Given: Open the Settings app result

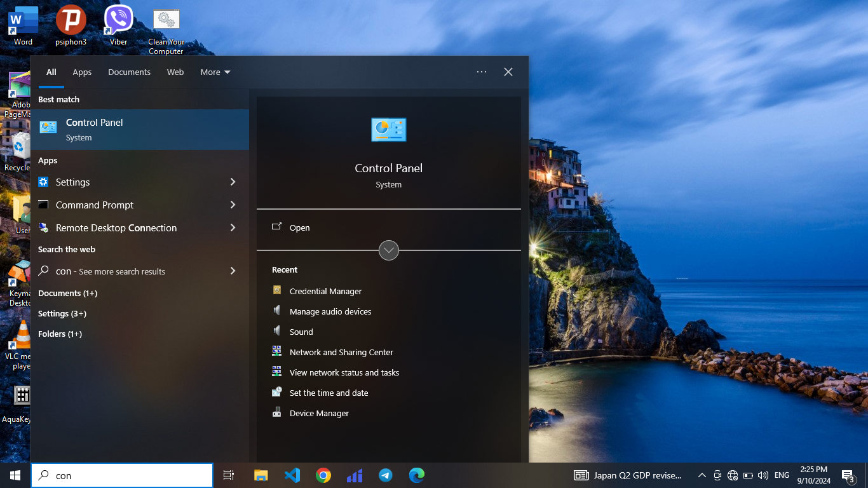Looking at the screenshot, I should [127, 182].
